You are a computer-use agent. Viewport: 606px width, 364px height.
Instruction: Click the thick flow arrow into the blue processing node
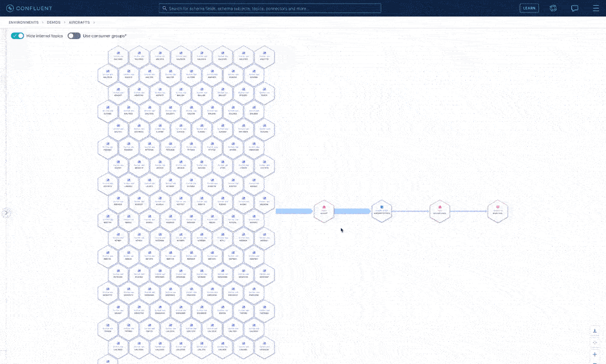pyautogui.click(x=352, y=211)
